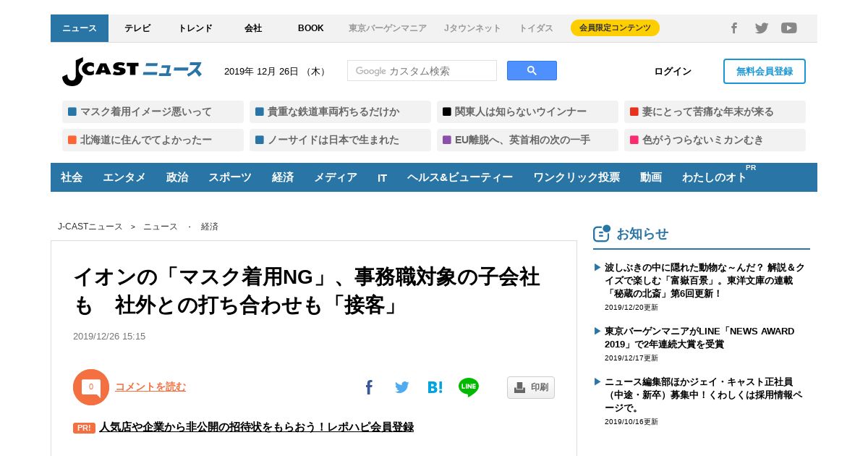Open the 政治 category menu
868x456 pixels.
tap(177, 177)
